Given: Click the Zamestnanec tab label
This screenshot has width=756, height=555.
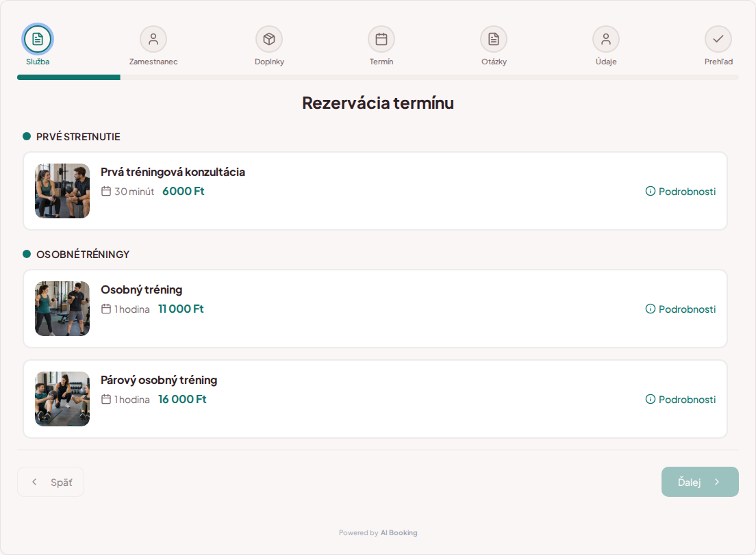Looking at the screenshot, I should coord(153,62).
